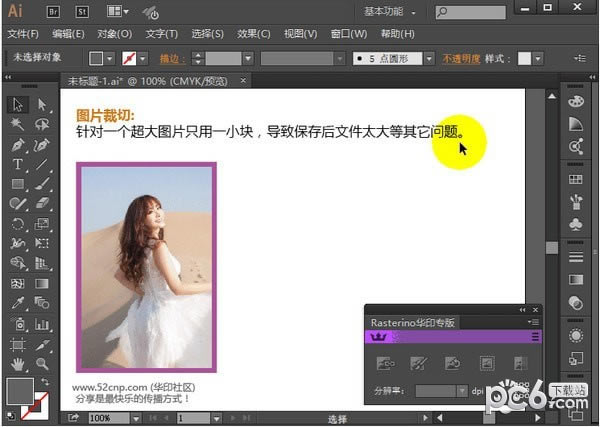Open the stroke color dropdown arrow
Image resolution: width=600 pixels, height=427 pixels.
(143, 59)
